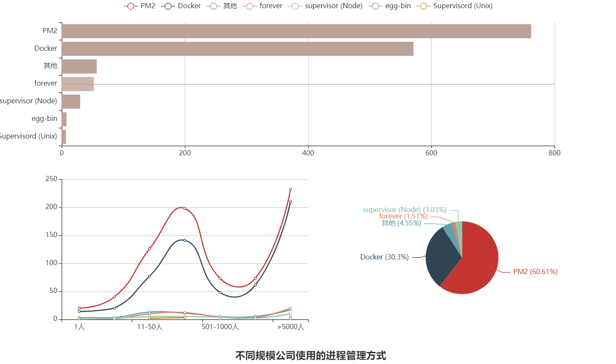Click the Docker y-axis label of bar chart
This screenshot has height=364, width=616.
click(46, 49)
